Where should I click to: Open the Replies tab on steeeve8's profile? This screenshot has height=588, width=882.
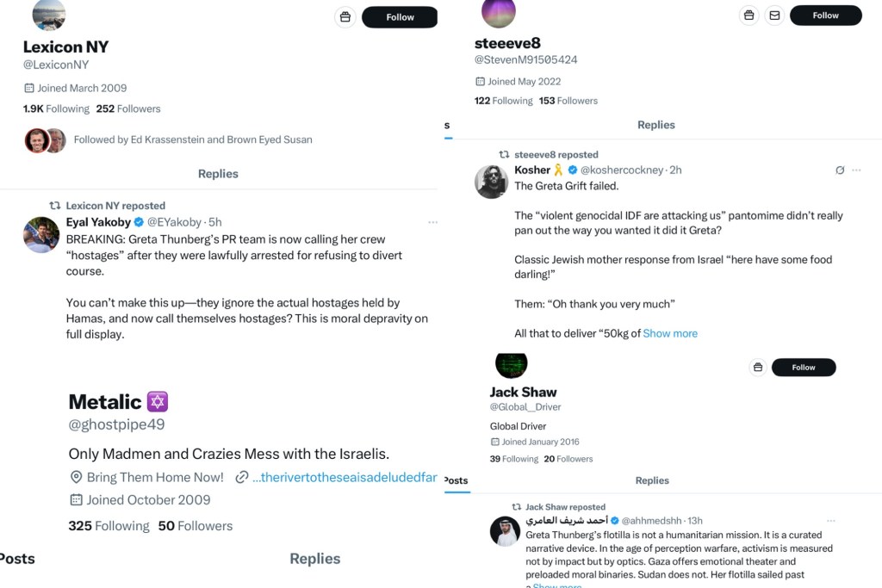point(655,125)
